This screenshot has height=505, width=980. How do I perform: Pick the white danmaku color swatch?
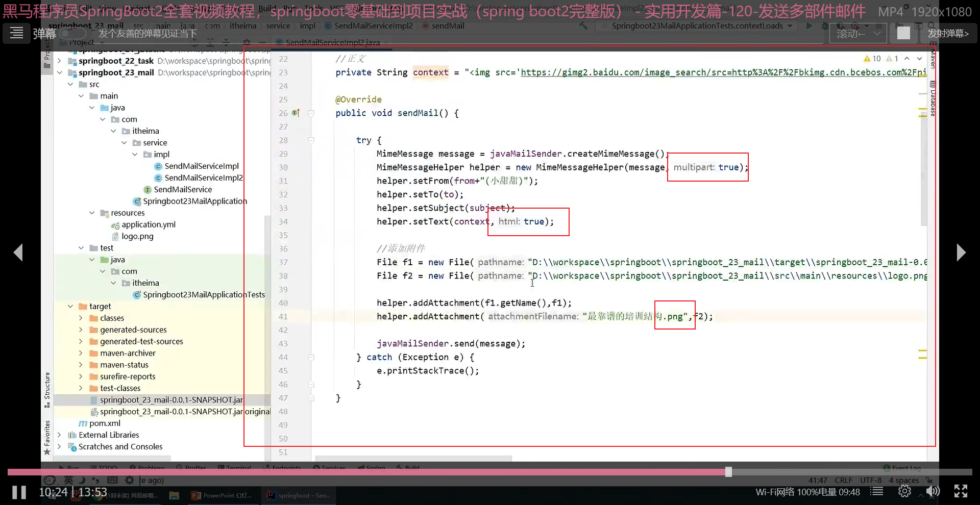coord(903,33)
